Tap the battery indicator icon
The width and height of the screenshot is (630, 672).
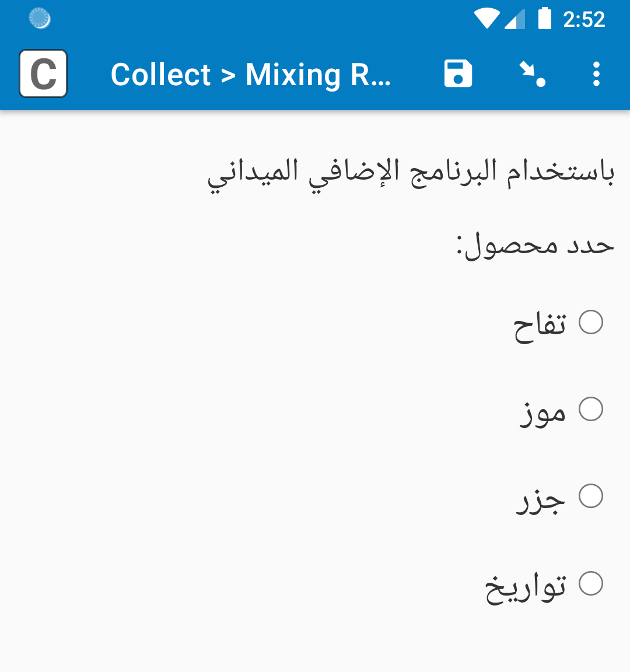click(x=545, y=19)
